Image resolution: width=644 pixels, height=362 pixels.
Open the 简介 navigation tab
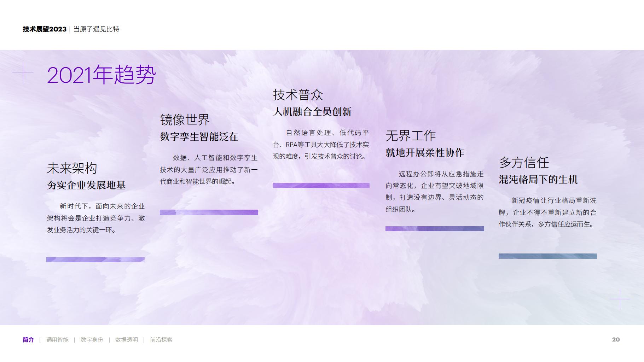point(28,340)
